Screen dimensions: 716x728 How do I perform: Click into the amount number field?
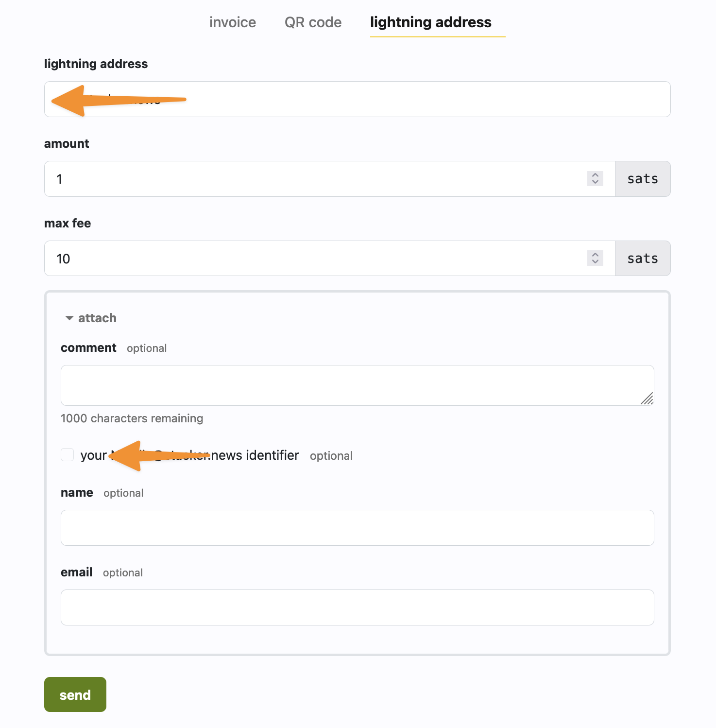(316, 179)
